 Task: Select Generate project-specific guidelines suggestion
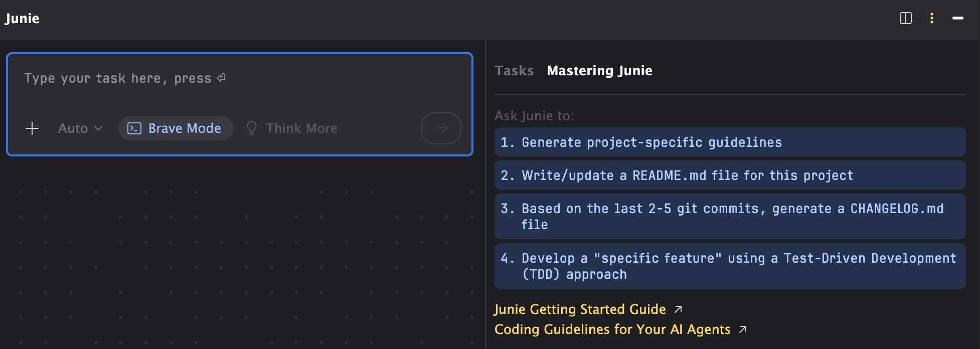[730, 142]
